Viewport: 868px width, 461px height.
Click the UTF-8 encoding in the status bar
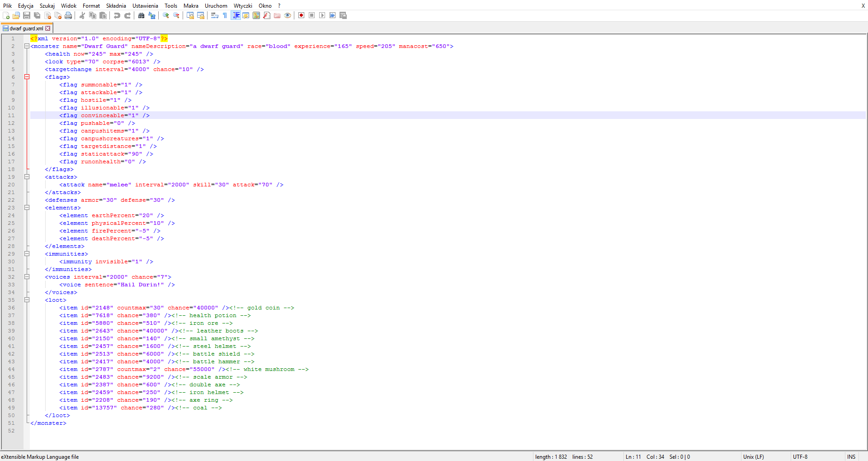pos(800,456)
